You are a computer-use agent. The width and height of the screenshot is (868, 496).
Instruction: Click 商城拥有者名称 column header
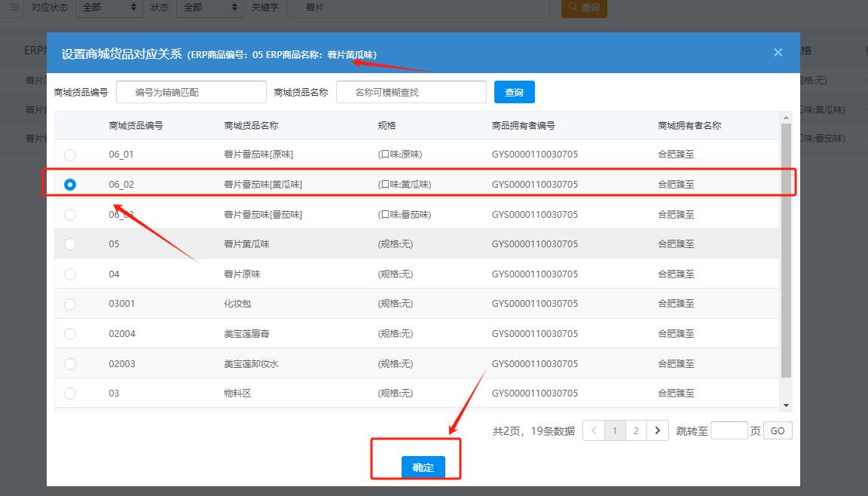[689, 126]
